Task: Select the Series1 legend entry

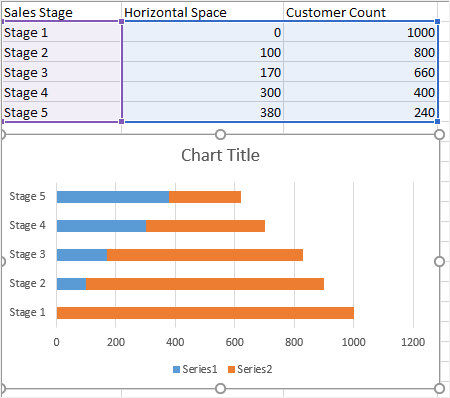Action: [195, 369]
